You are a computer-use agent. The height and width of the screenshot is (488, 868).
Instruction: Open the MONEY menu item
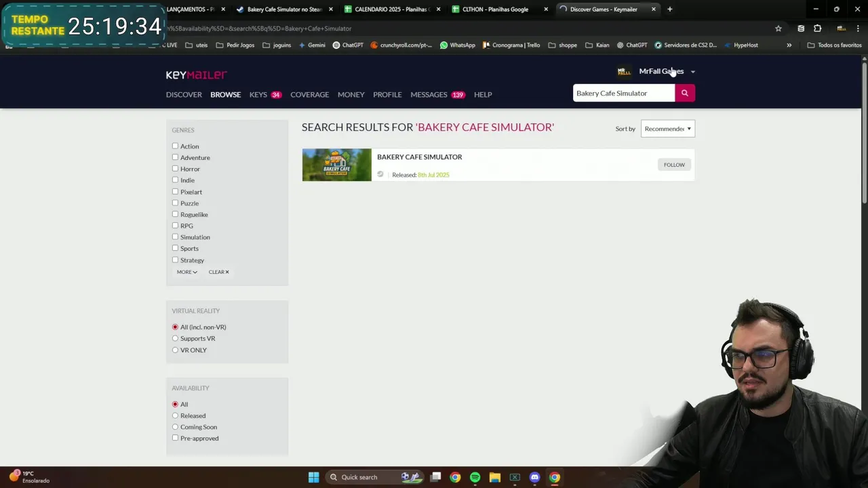pos(351,94)
